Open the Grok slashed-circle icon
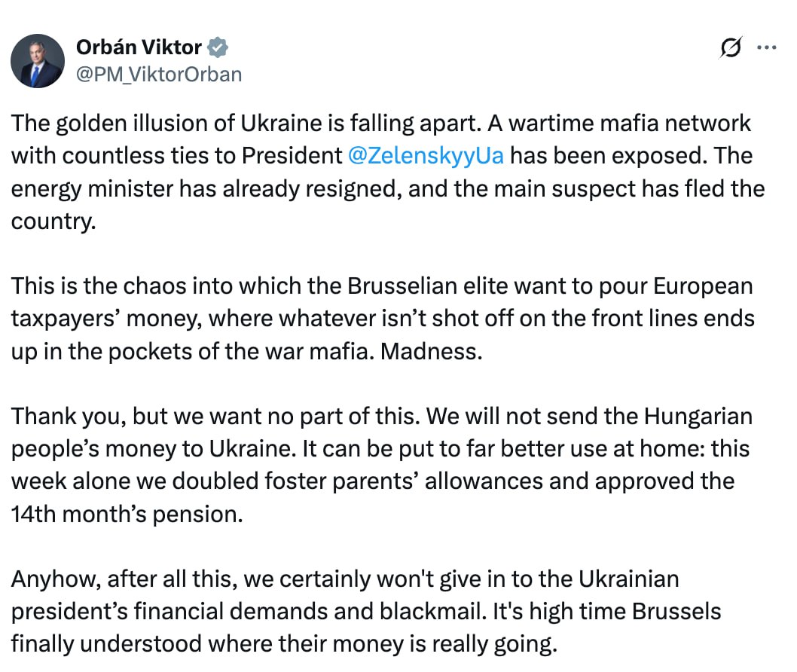 [729, 47]
